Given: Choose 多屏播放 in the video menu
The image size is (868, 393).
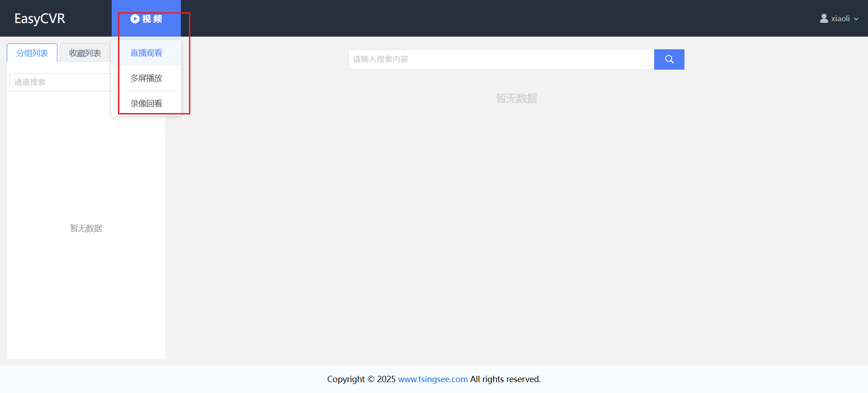Looking at the screenshot, I should pos(146,78).
